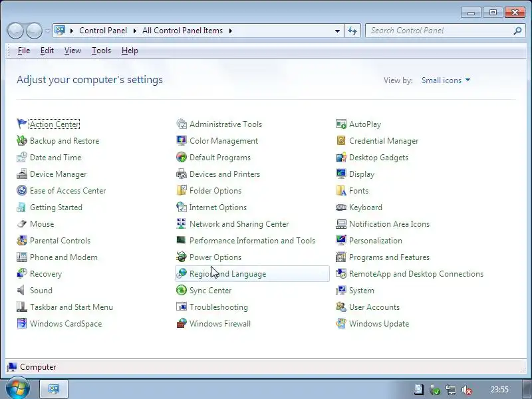Click the Mouse icon
The image size is (532, 399).
(x=22, y=223)
